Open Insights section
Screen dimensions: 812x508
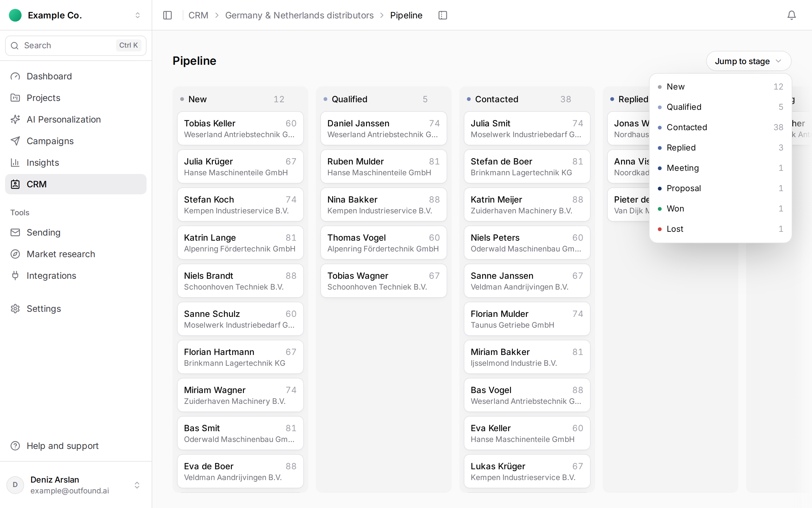(76, 163)
